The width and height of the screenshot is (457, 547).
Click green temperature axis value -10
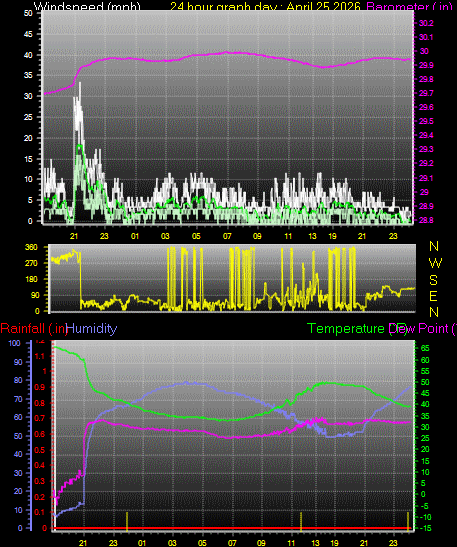pyautogui.click(x=427, y=517)
